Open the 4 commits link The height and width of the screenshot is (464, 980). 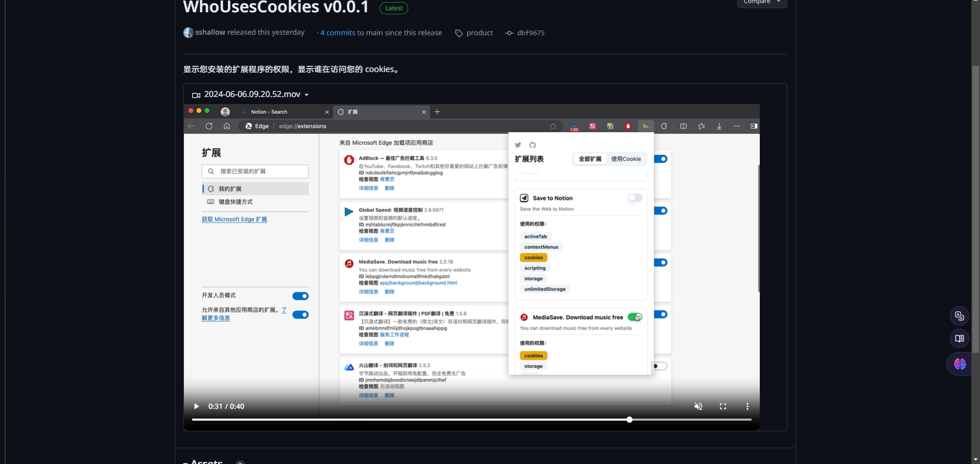pos(338,33)
